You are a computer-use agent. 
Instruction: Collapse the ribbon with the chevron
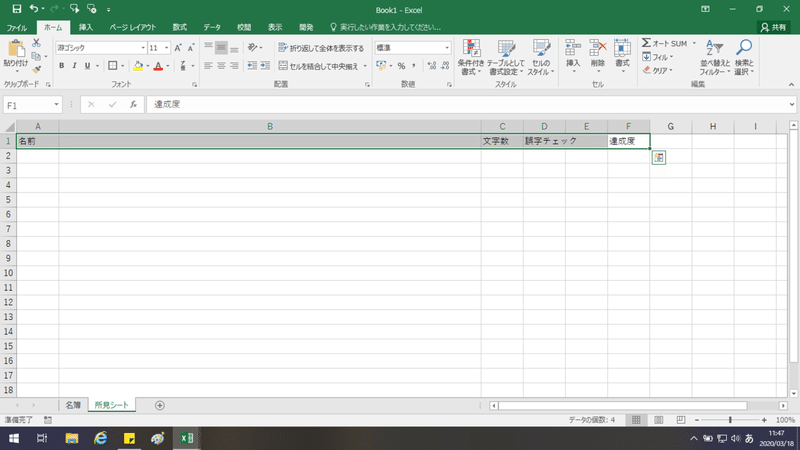[791, 85]
